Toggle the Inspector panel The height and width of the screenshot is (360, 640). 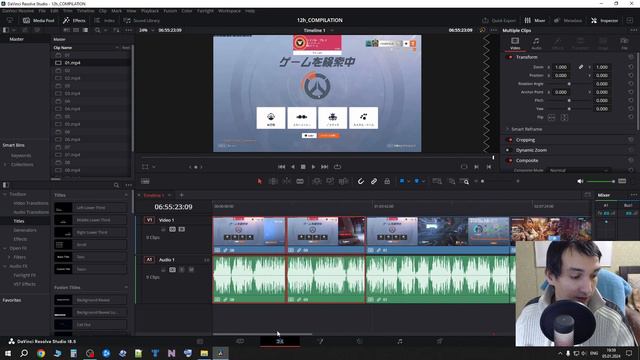604,20
